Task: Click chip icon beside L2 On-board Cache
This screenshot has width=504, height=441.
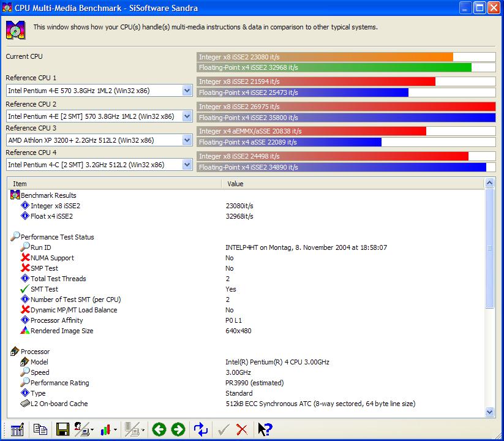Action: pyautogui.click(x=24, y=404)
